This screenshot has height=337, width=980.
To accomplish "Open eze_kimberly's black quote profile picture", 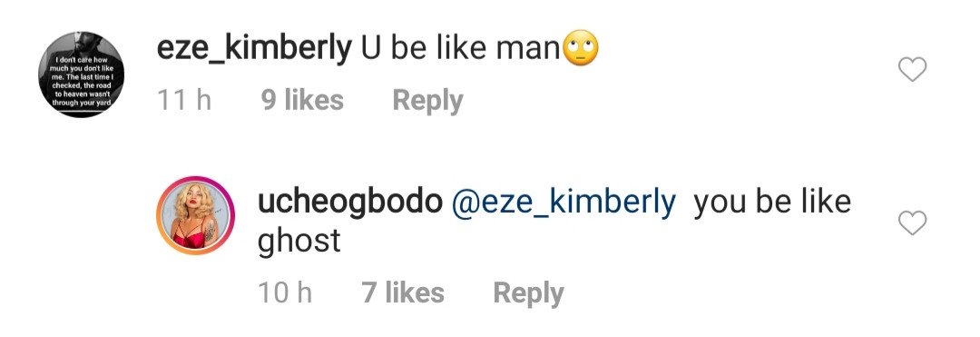I will click(x=82, y=74).
